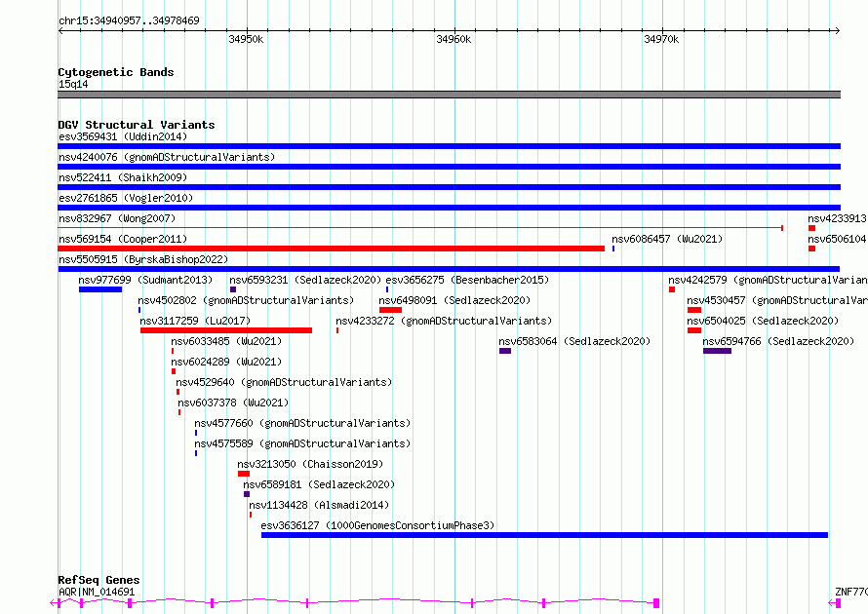This screenshot has width=868, height=614.
Task: Click the RefSeq Genes track title
Action: click(99, 580)
